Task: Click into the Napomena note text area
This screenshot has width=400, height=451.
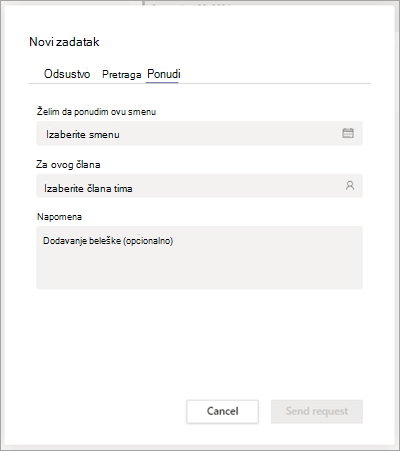Action: click(199, 258)
